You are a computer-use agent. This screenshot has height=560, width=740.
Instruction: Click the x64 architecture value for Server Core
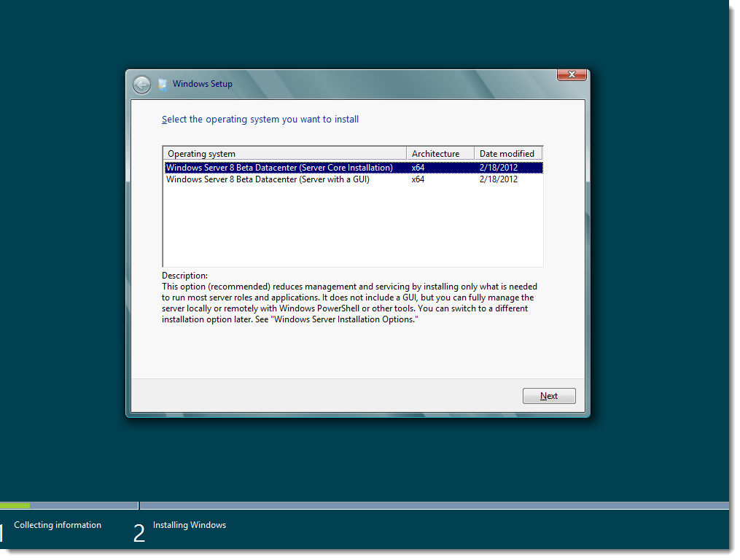(x=416, y=168)
